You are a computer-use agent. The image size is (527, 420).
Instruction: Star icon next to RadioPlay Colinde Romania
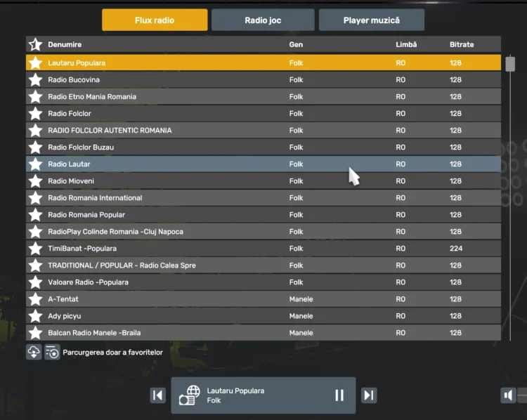pyautogui.click(x=35, y=232)
